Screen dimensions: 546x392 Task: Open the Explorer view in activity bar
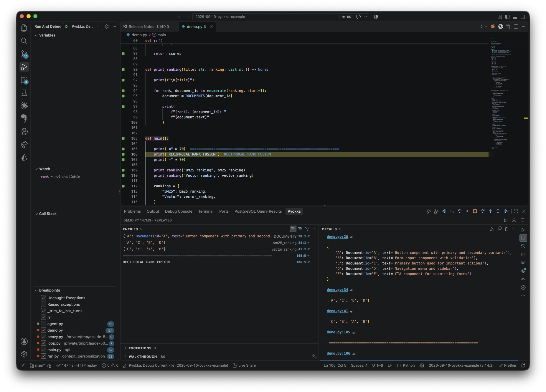pos(24,28)
